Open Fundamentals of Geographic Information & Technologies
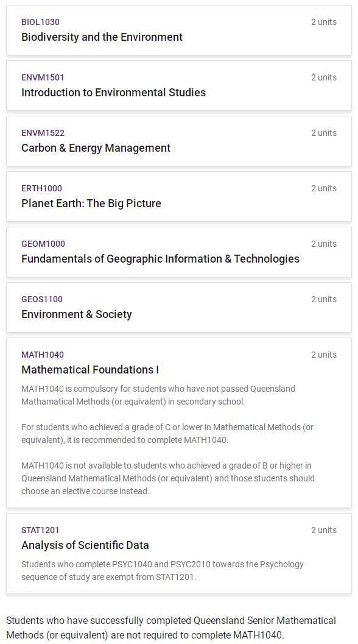 pos(160,259)
